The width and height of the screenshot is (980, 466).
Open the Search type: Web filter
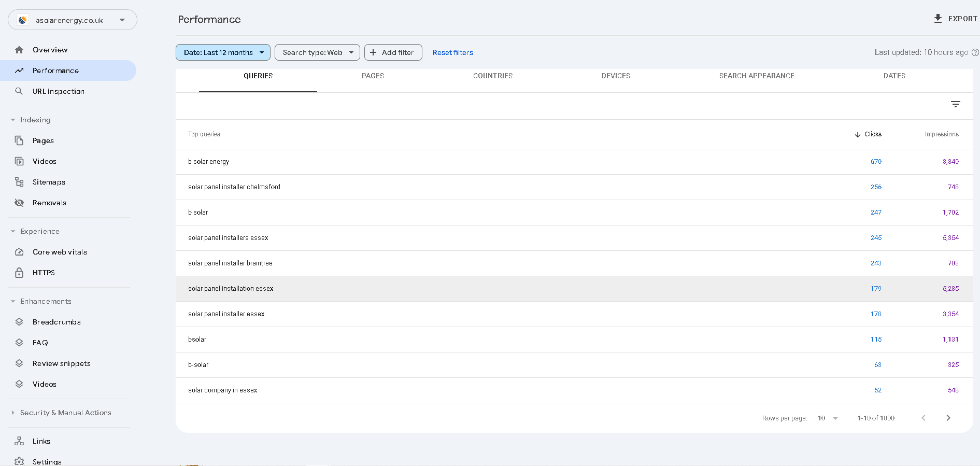pyautogui.click(x=317, y=52)
